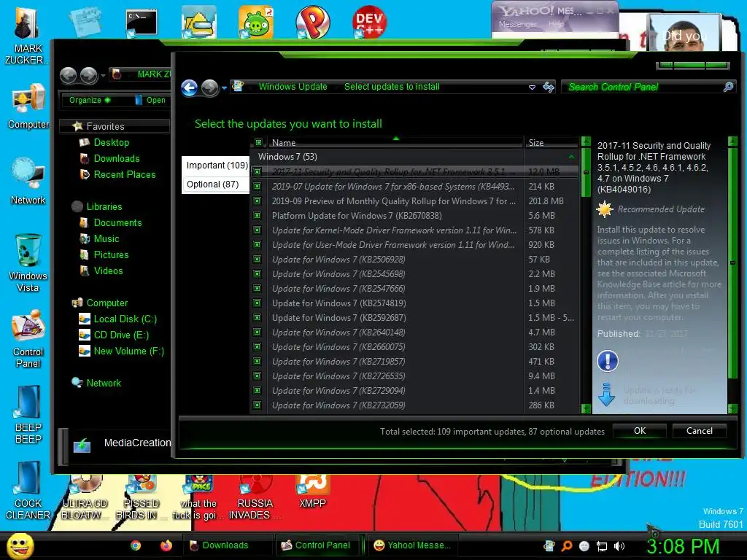The image size is (747, 560).
Task: Open Local Disk (C:) in Explorer
Action: (117, 319)
